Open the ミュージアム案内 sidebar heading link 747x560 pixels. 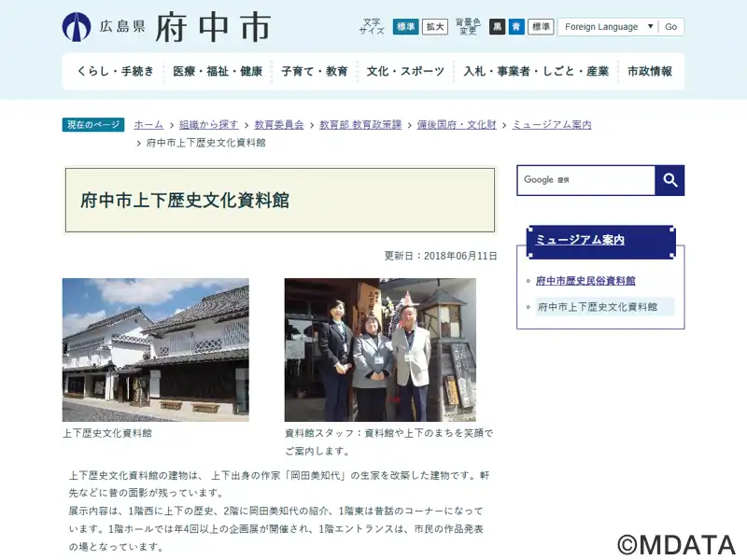[x=580, y=240]
